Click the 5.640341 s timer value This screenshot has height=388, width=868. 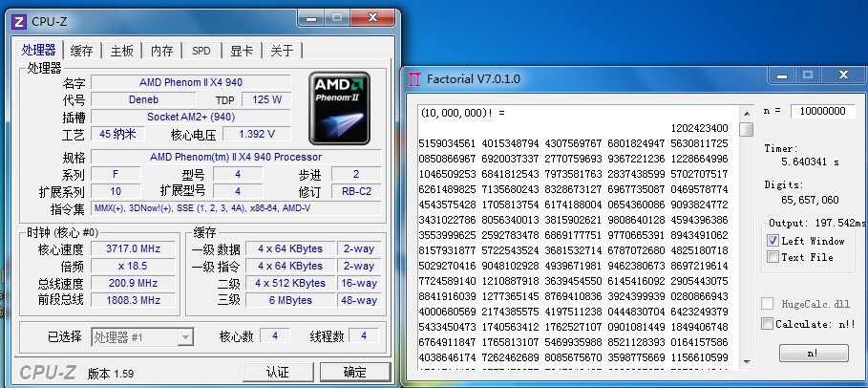pos(810,162)
